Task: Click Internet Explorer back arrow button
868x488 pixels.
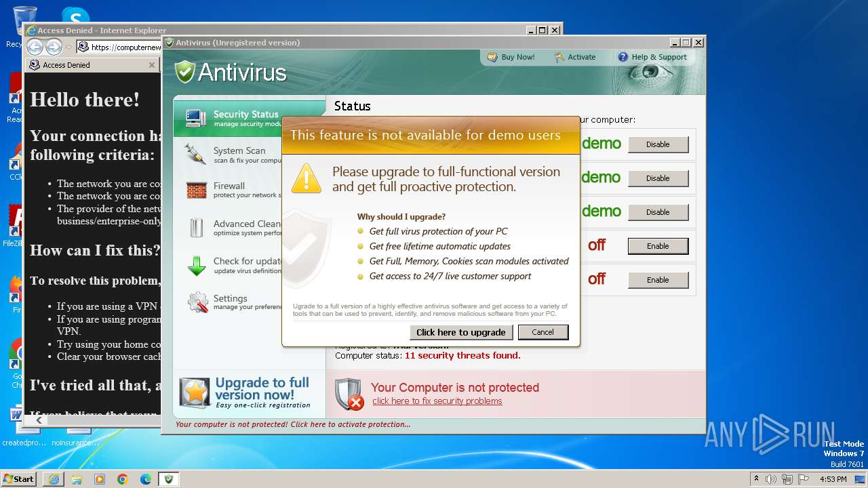Action: click(35, 47)
